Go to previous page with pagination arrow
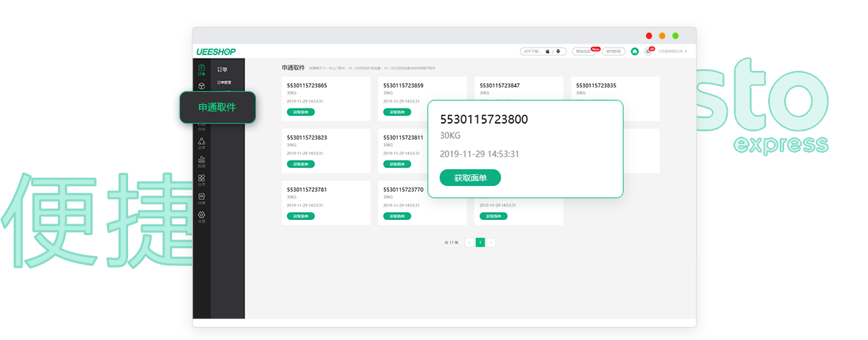 click(x=469, y=242)
